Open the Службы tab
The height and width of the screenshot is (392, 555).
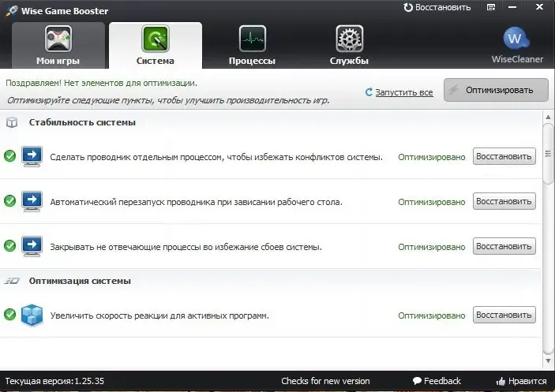(x=350, y=45)
